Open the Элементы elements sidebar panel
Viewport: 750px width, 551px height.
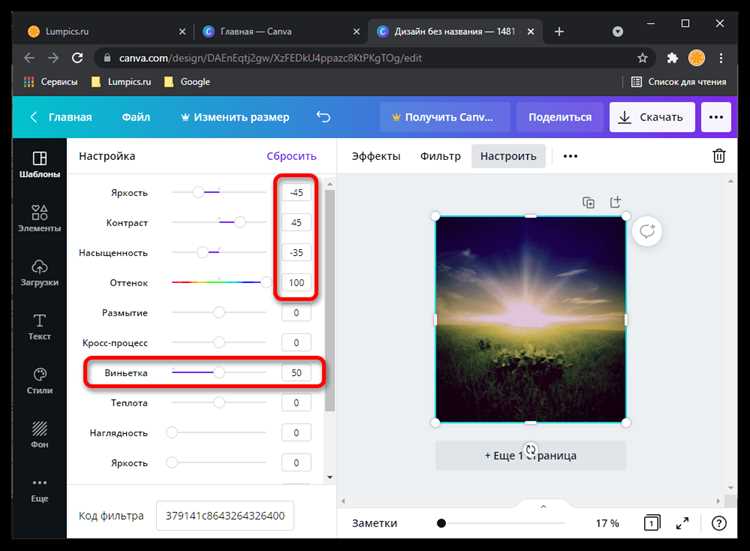click(39, 218)
